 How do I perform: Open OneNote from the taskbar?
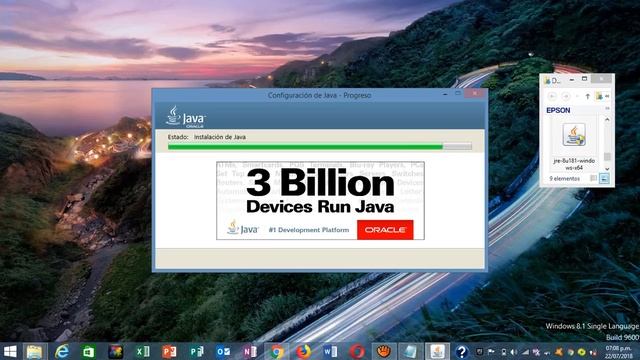pyautogui.click(x=250, y=351)
